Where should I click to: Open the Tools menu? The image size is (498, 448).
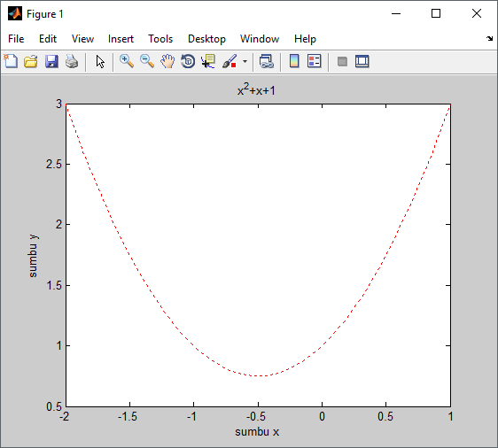click(x=160, y=39)
